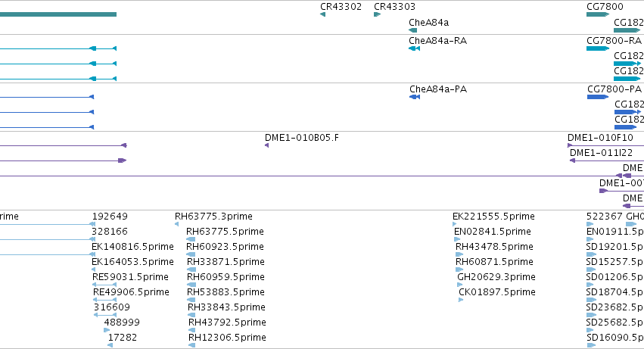
Task: Click the 488999 feature arrow
Action: click(107, 330)
